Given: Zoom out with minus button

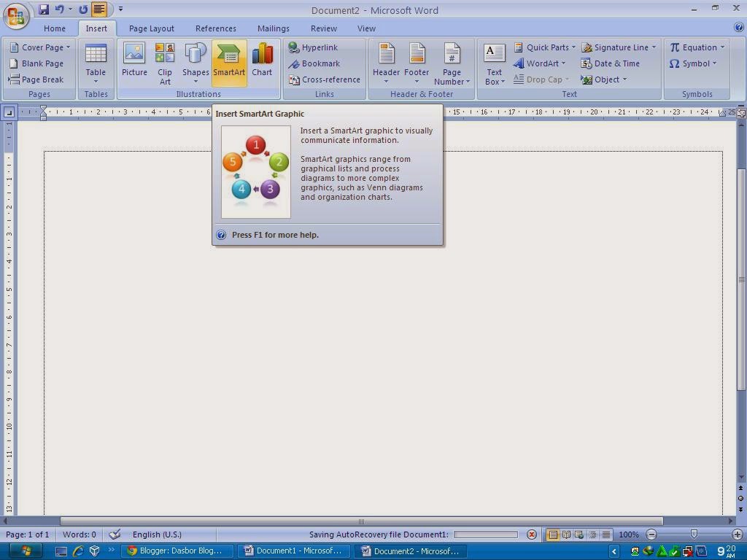Looking at the screenshot, I should tap(651, 534).
